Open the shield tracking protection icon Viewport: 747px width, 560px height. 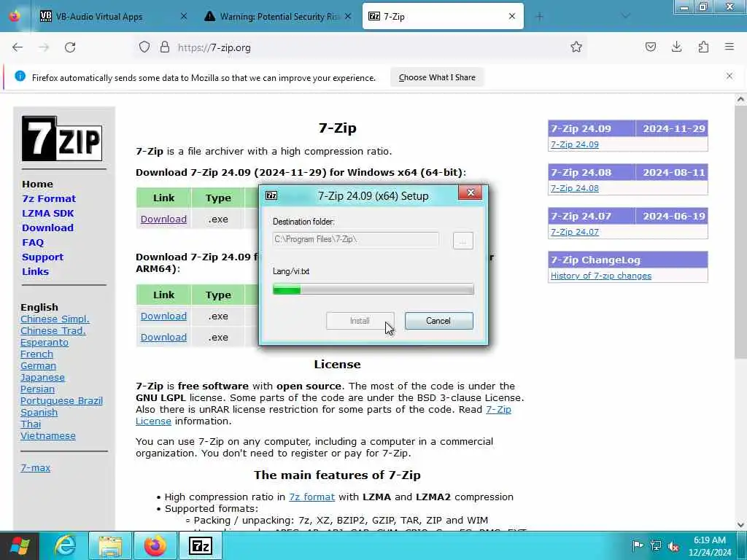pyautogui.click(x=144, y=47)
